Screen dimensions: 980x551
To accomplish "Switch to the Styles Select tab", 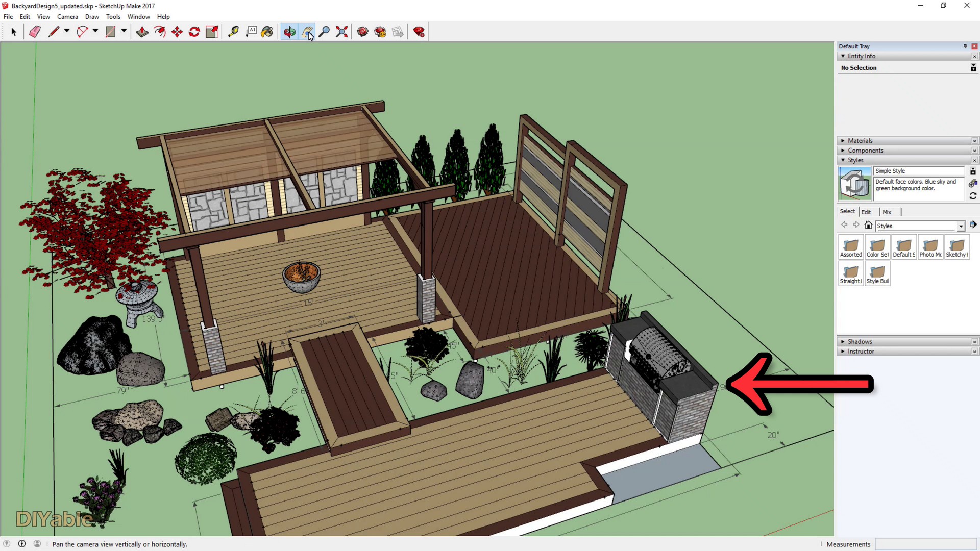I will pyautogui.click(x=847, y=211).
